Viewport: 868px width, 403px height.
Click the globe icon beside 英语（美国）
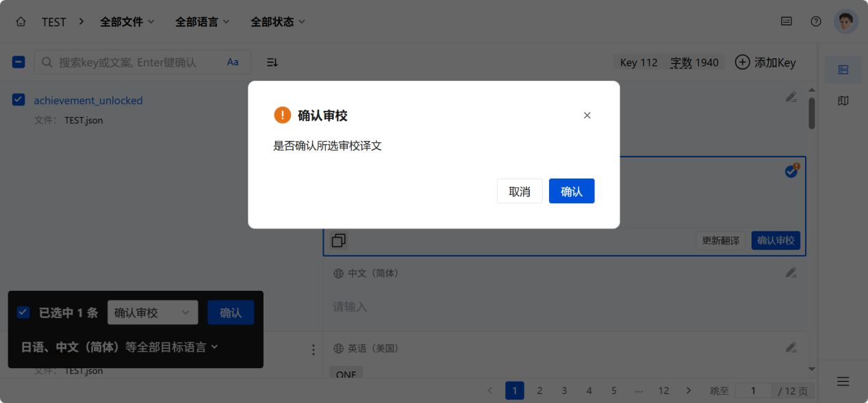point(338,348)
